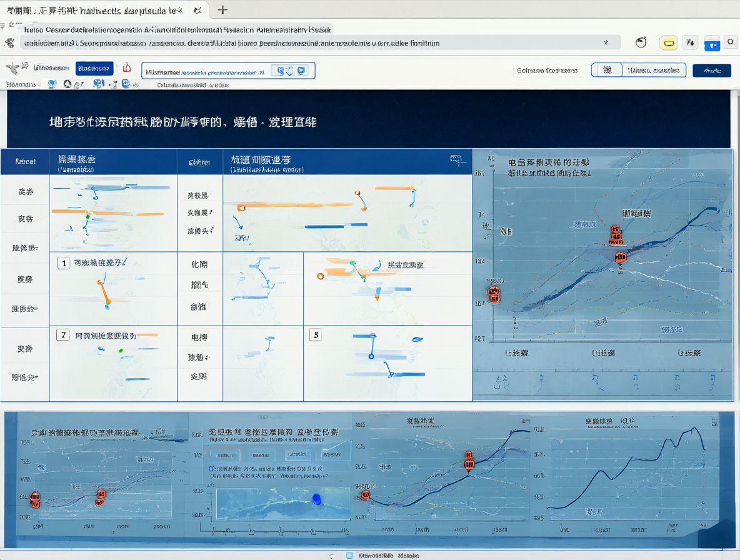Select the map cell numbered 7
Viewport: 740px width, 560px height.
(x=113, y=363)
